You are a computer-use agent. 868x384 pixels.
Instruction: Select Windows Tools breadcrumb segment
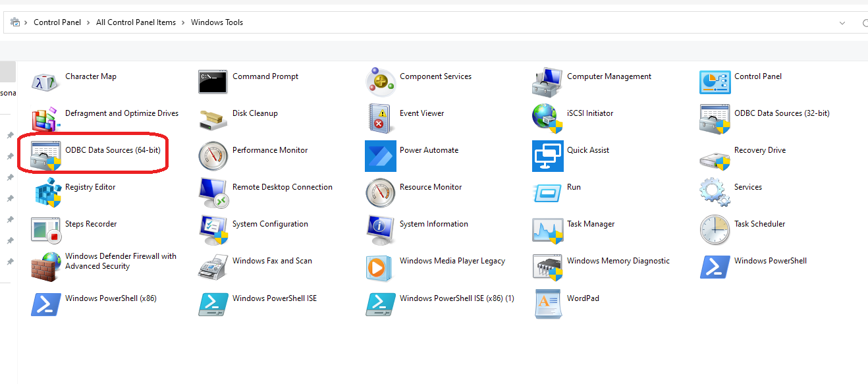coord(217,22)
